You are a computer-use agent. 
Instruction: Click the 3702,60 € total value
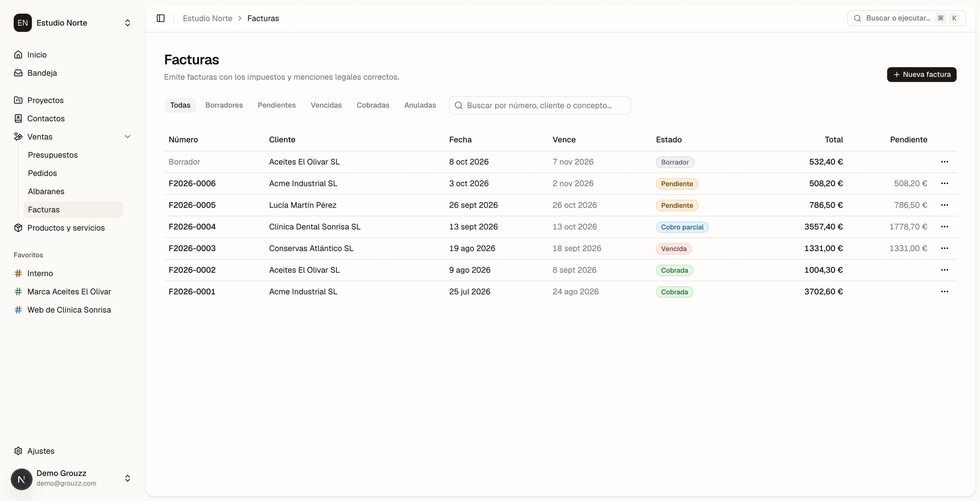(x=823, y=292)
